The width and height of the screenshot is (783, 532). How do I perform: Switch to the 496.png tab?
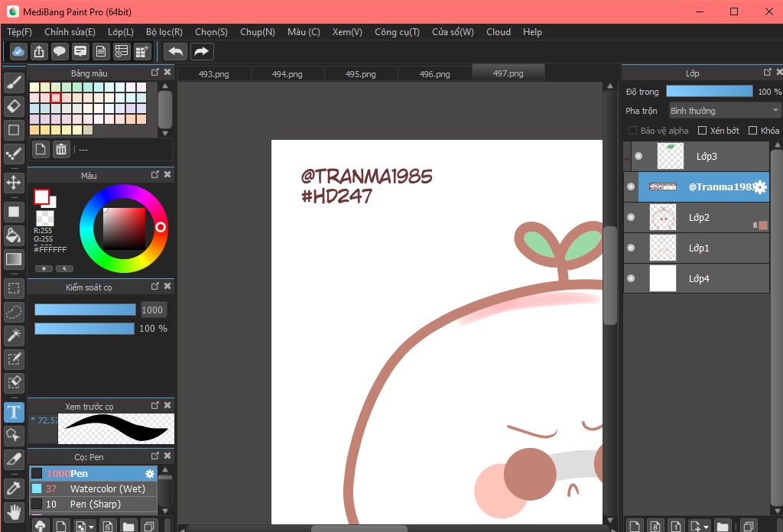coord(434,74)
